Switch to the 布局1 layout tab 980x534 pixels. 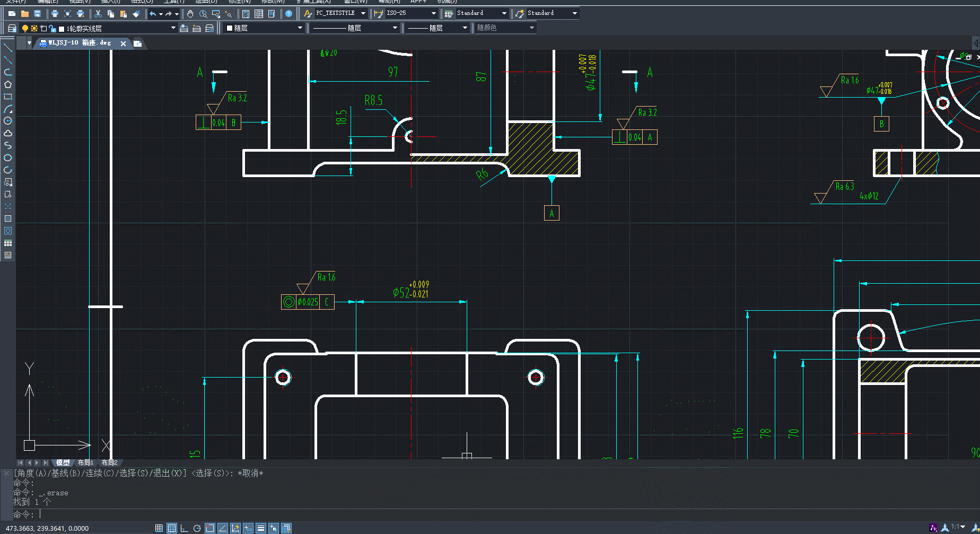click(85, 462)
